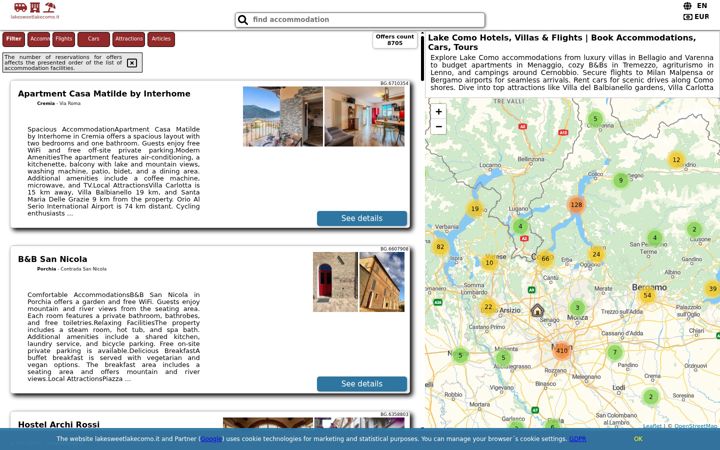720x450 pixels.
Task: Accept cookies with the OK button
Action: 638,439
